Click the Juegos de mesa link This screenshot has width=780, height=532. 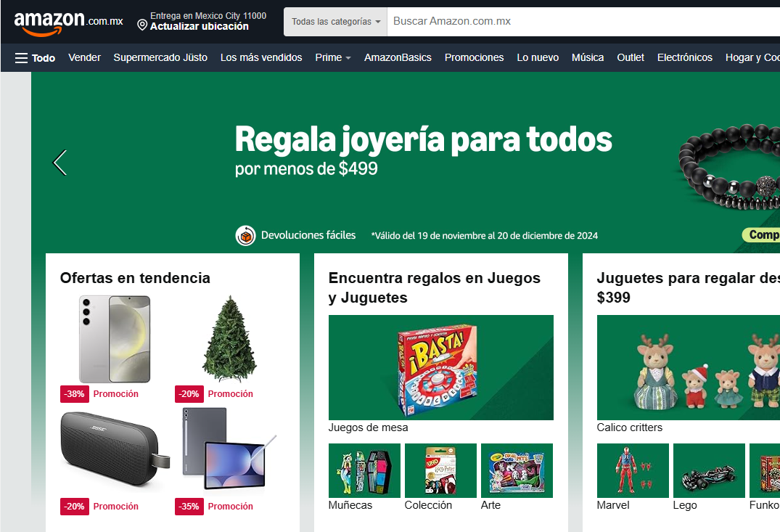[368, 427]
